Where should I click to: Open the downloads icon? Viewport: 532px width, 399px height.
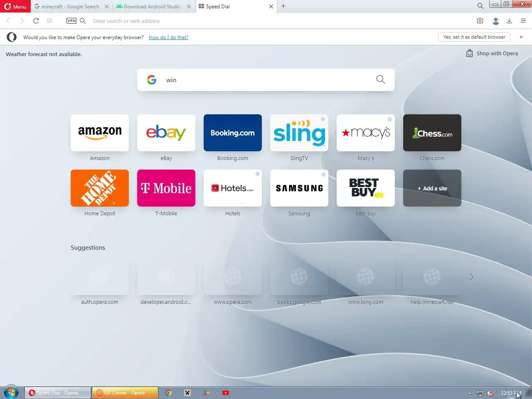click(509, 21)
